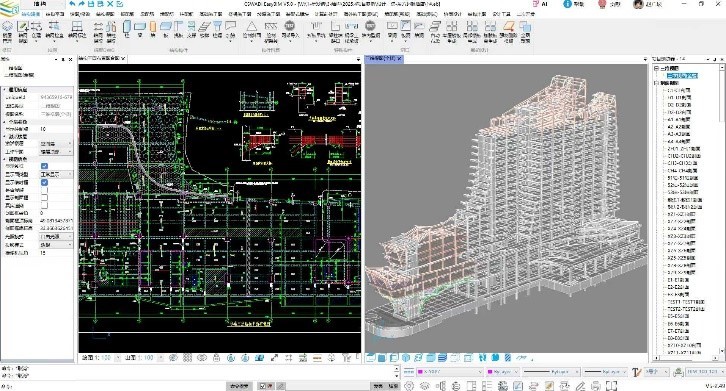Enable the first empty checkbox in the properties panel
The height and width of the screenshot is (391, 726).
44,190
